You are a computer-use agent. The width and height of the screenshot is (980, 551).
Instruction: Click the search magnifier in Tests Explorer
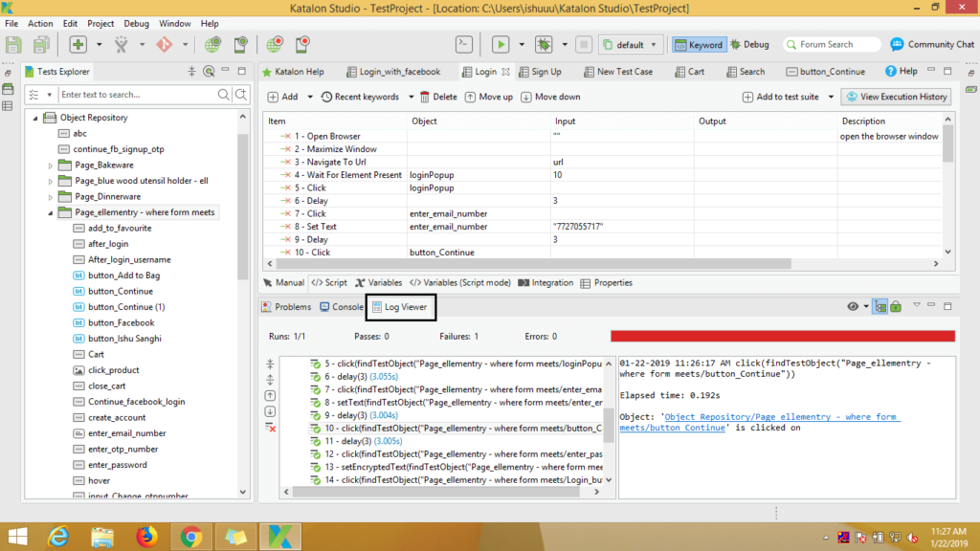pyautogui.click(x=223, y=95)
